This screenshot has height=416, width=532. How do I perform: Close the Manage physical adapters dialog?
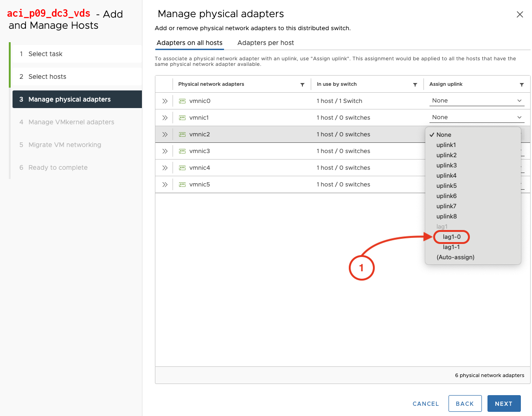tap(519, 14)
